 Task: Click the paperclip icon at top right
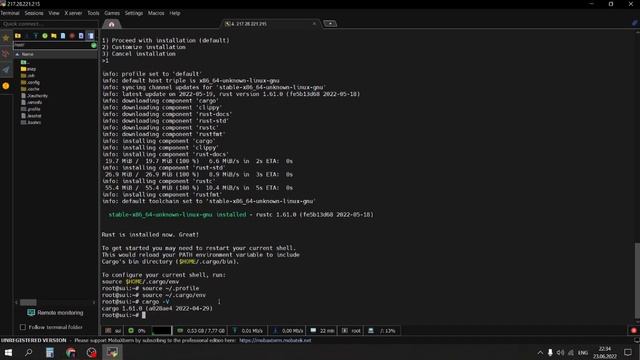pyautogui.click(x=635, y=23)
